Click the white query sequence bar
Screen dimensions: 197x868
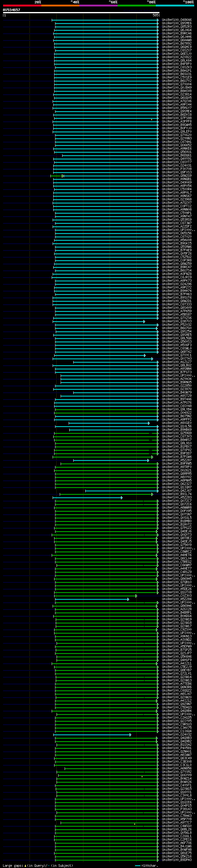[81, 12]
